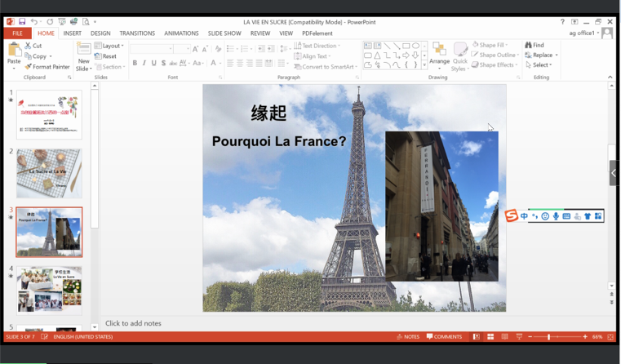Screen dimensions: 621x364
Task: Click the Find binoculars icon
Action: tap(529, 46)
